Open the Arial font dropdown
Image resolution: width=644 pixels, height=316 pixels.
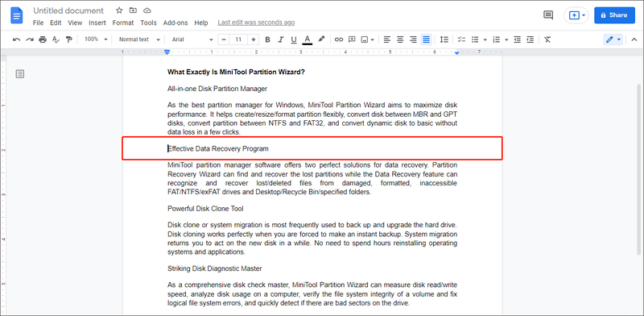[x=192, y=39]
